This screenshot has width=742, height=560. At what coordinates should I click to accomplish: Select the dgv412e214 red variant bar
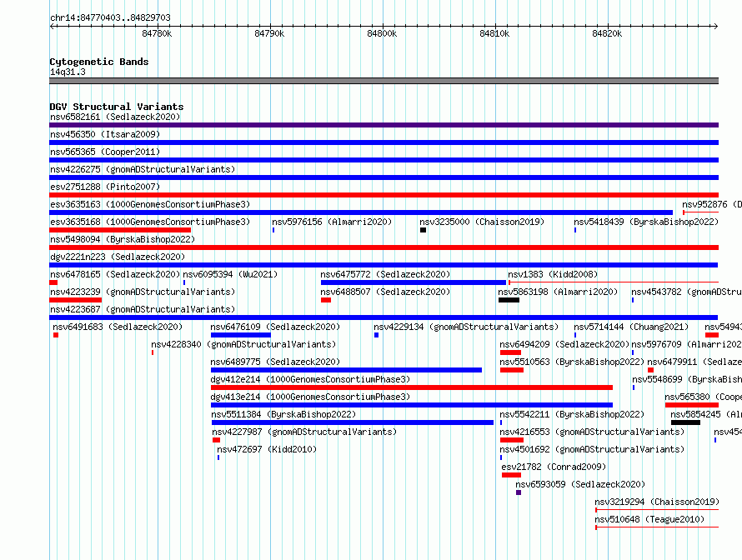pos(412,387)
